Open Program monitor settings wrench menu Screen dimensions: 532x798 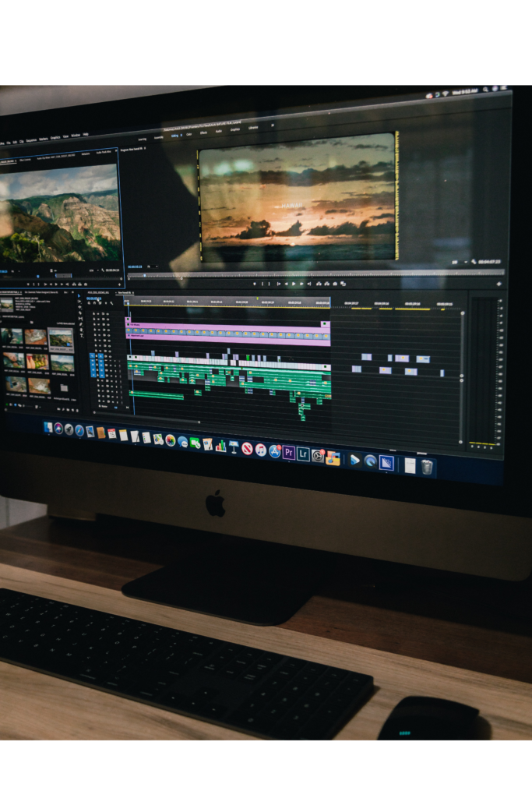[474, 262]
